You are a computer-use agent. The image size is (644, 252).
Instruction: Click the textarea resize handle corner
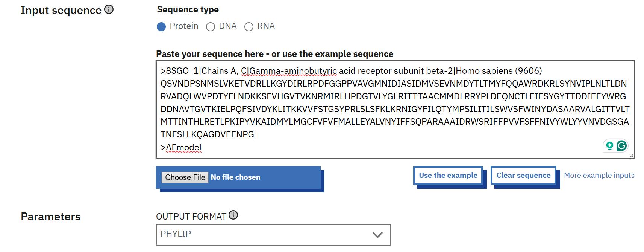coord(631,156)
